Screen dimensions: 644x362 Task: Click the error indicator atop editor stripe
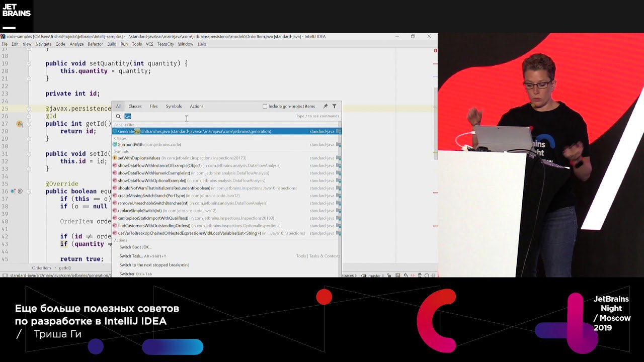pyautogui.click(x=435, y=50)
